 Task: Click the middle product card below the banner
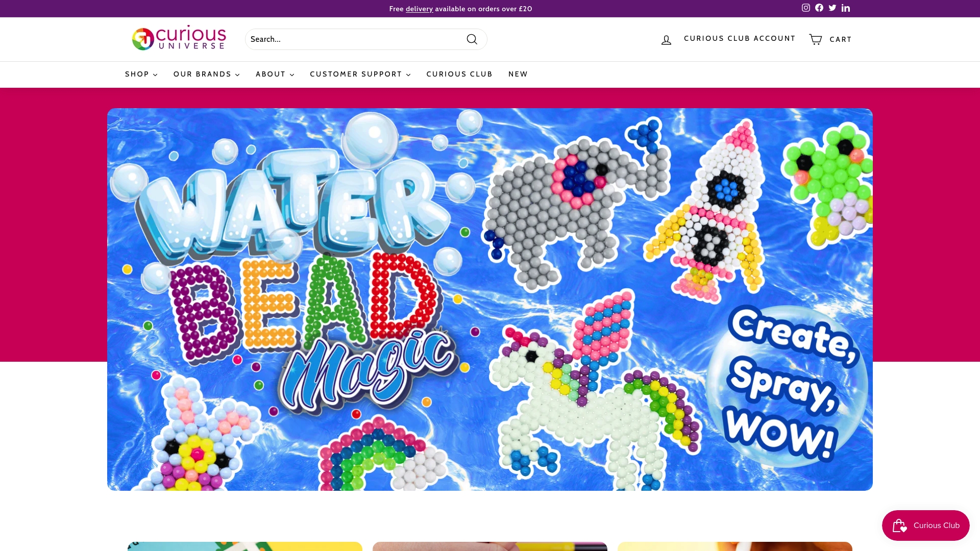point(490,546)
